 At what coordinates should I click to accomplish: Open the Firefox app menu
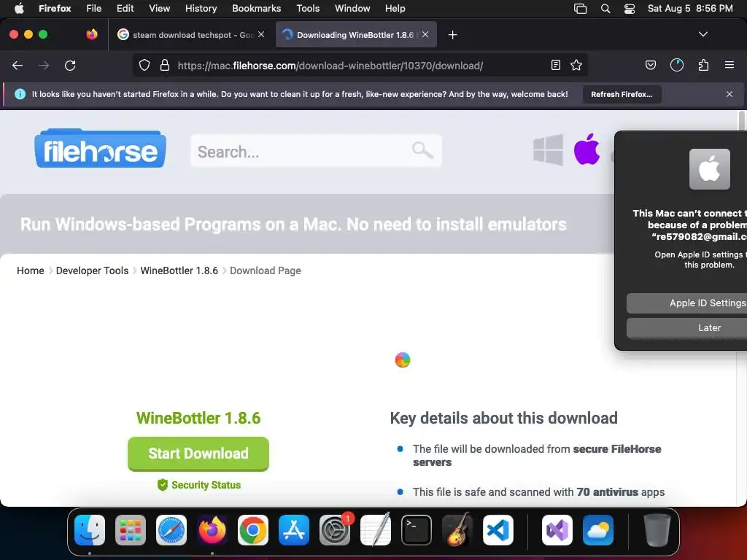click(55, 8)
